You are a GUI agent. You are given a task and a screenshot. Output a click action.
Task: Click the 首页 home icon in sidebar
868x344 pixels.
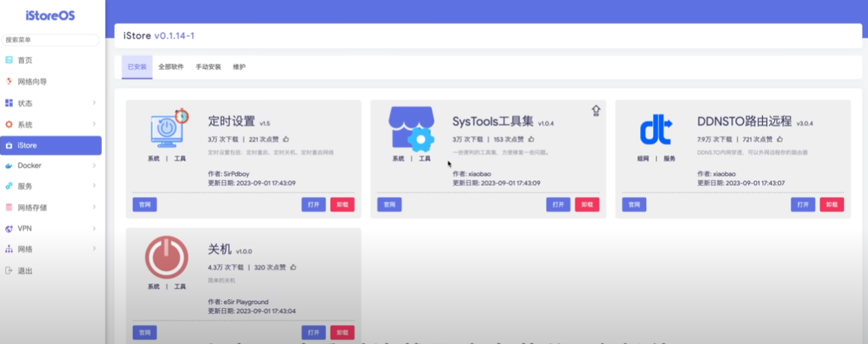tap(9, 61)
